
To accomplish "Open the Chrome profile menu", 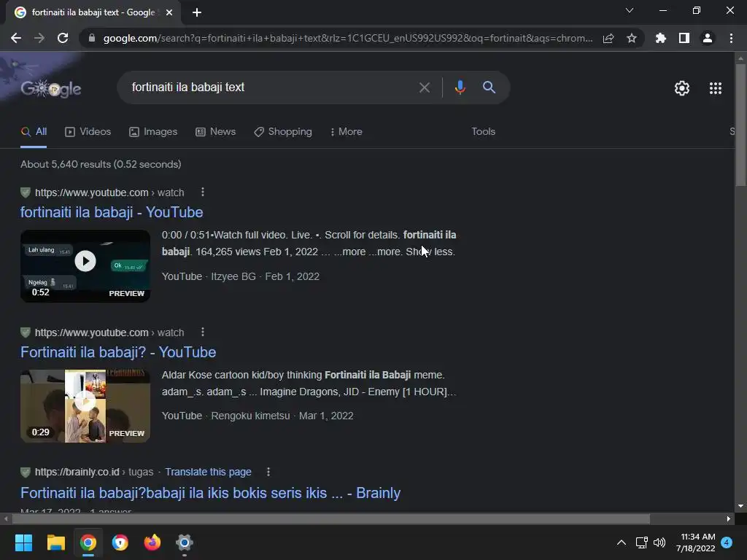I will (x=708, y=38).
